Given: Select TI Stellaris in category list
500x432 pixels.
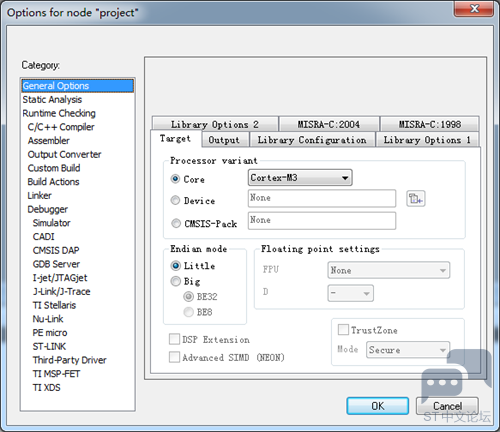Looking at the screenshot, I should coord(54,305).
